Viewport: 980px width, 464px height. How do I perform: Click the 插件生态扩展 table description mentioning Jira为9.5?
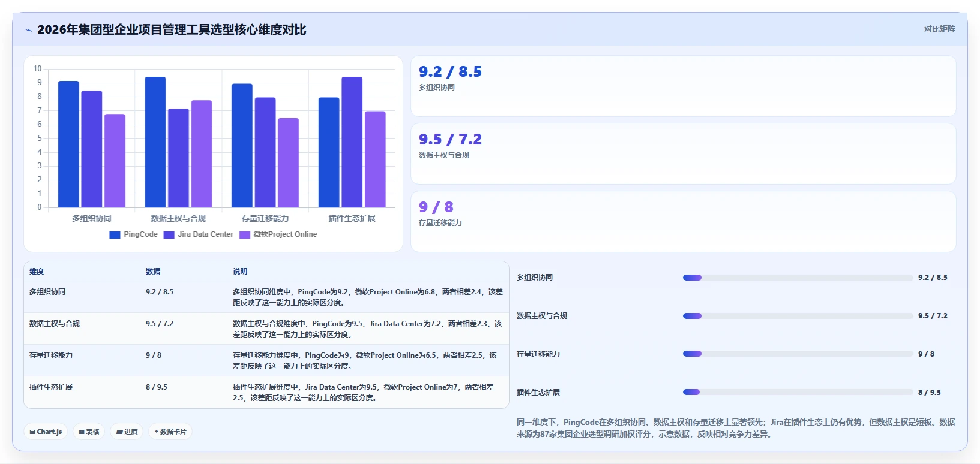tap(364, 393)
